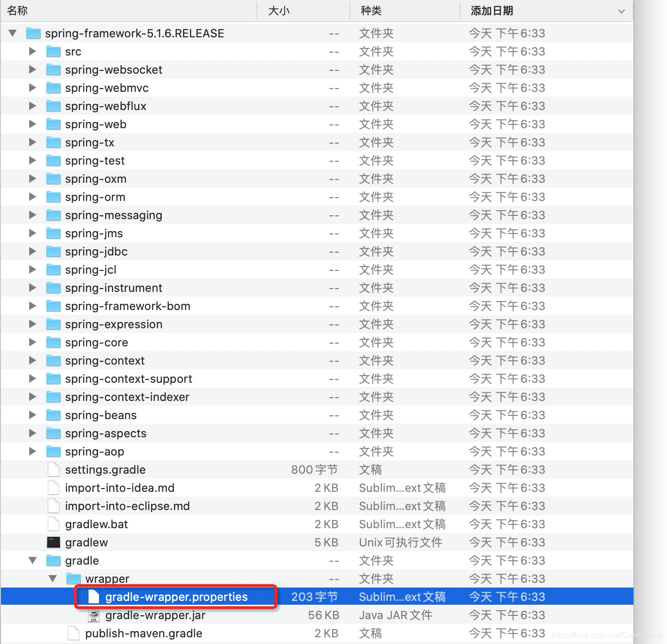The image size is (667, 644).
Task: Click the Unix 可执行文件 kind for gradlew
Action: coord(400,543)
